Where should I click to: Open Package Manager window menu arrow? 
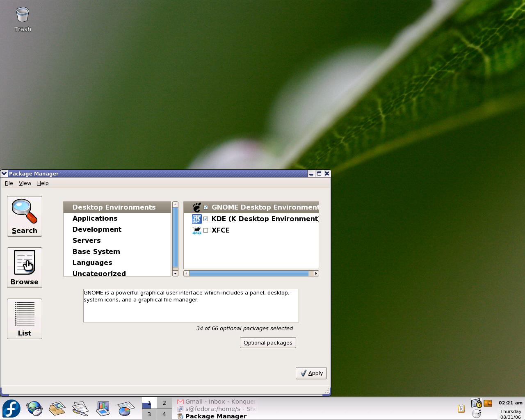click(4, 173)
